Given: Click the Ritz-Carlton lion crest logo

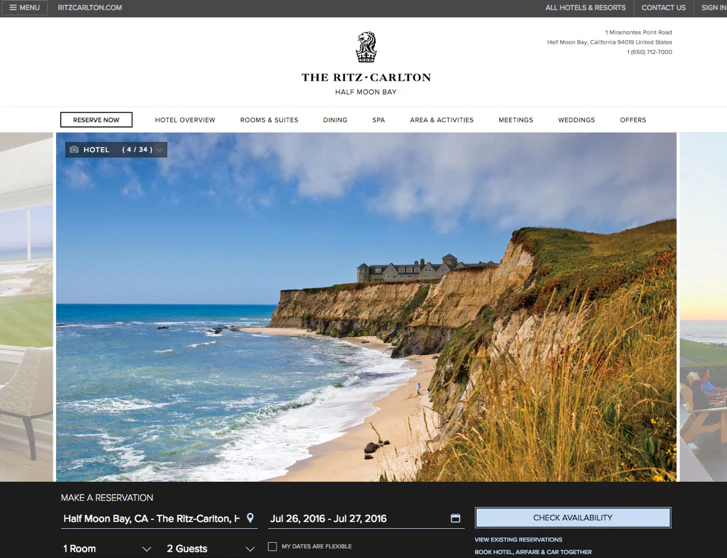Looking at the screenshot, I should [x=366, y=47].
